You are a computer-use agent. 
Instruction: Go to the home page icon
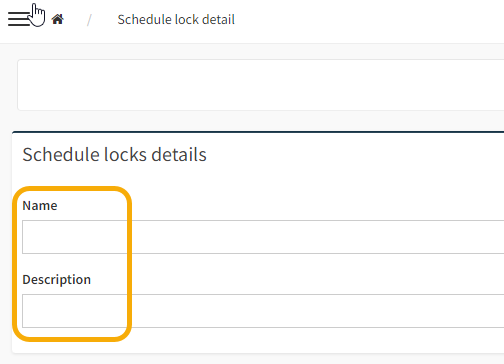tap(57, 19)
